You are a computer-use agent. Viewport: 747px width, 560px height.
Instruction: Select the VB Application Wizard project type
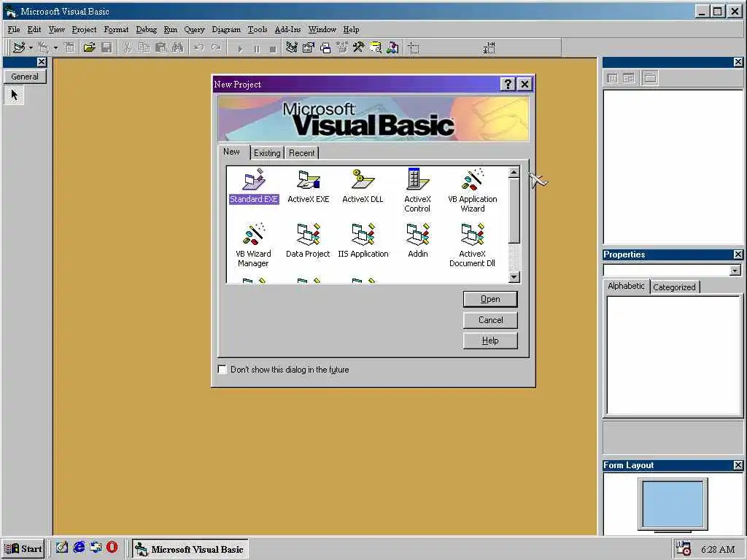pyautogui.click(x=473, y=190)
